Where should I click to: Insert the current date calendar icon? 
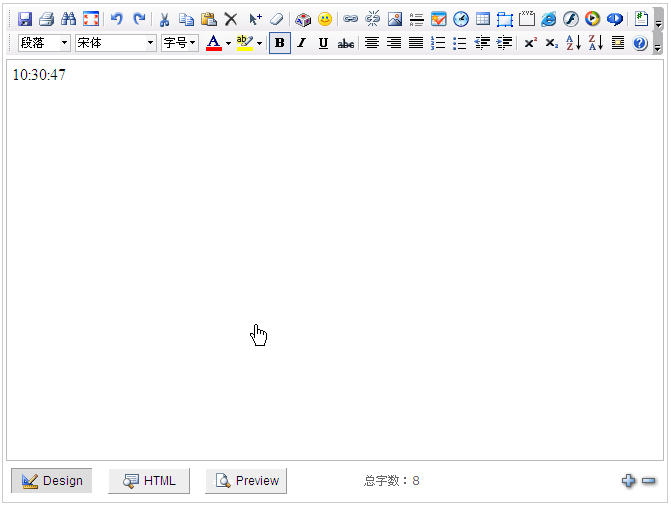point(439,19)
